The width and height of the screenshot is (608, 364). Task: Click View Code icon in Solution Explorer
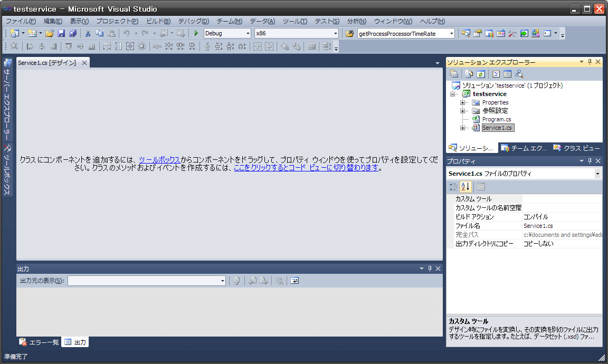coord(496,74)
